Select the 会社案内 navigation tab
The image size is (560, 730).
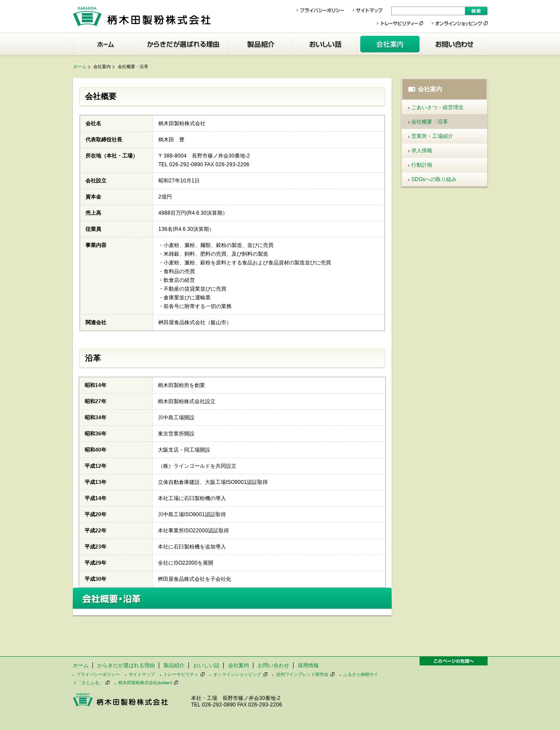tap(389, 44)
